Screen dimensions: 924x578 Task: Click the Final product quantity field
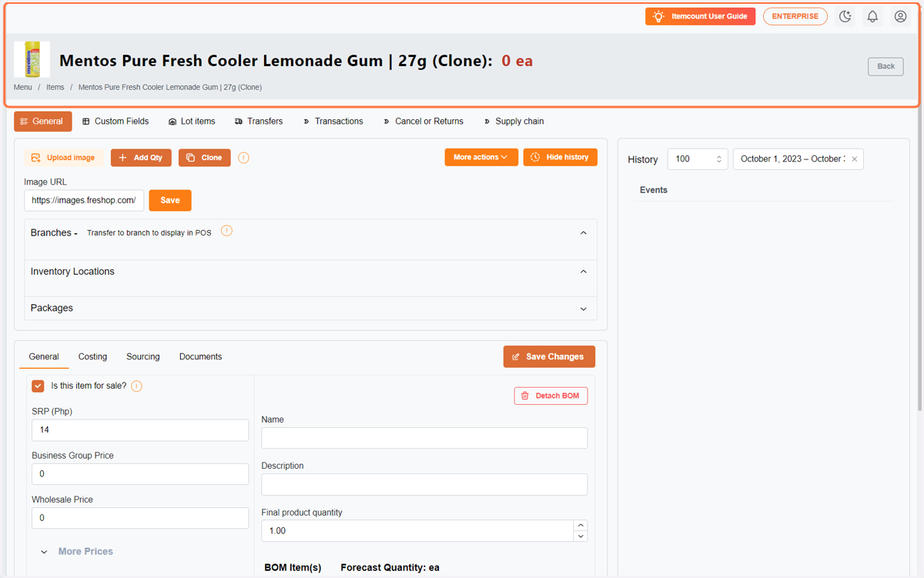coord(417,531)
